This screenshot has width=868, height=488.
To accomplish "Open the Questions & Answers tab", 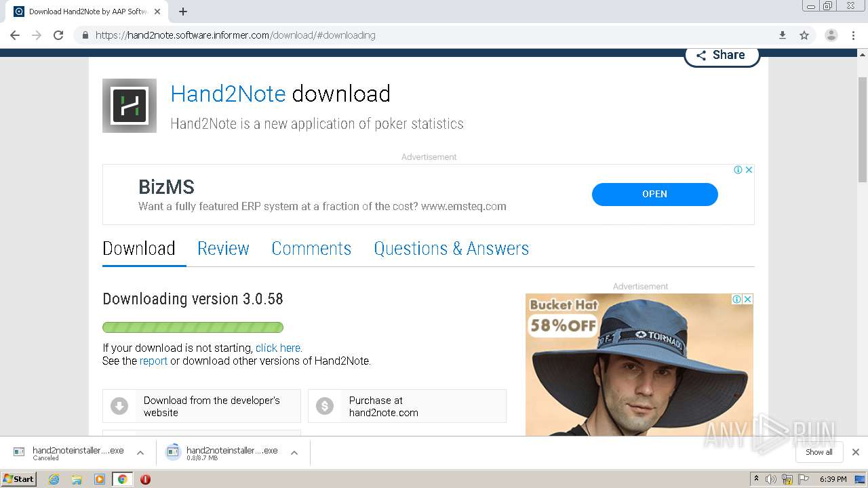I will [x=451, y=249].
